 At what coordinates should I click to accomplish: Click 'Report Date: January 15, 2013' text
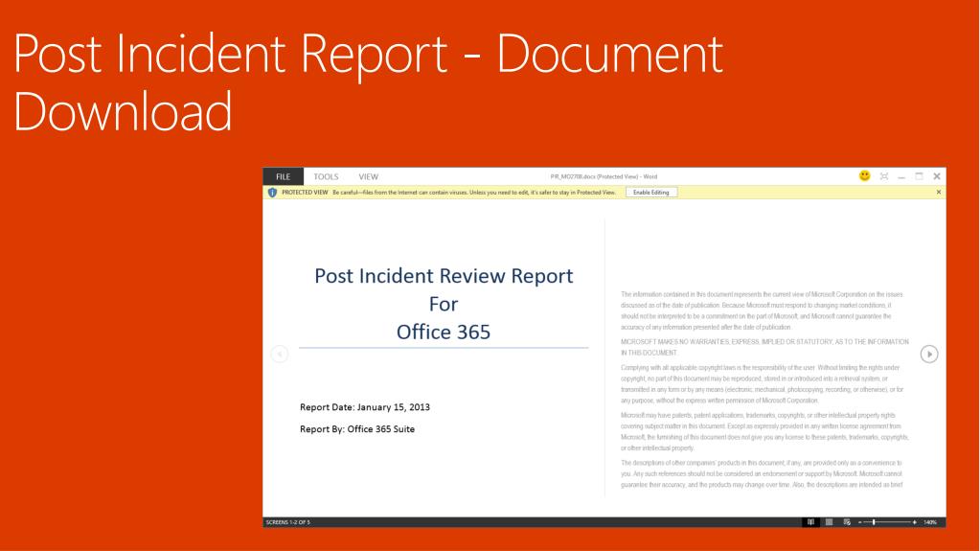[365, 407]
